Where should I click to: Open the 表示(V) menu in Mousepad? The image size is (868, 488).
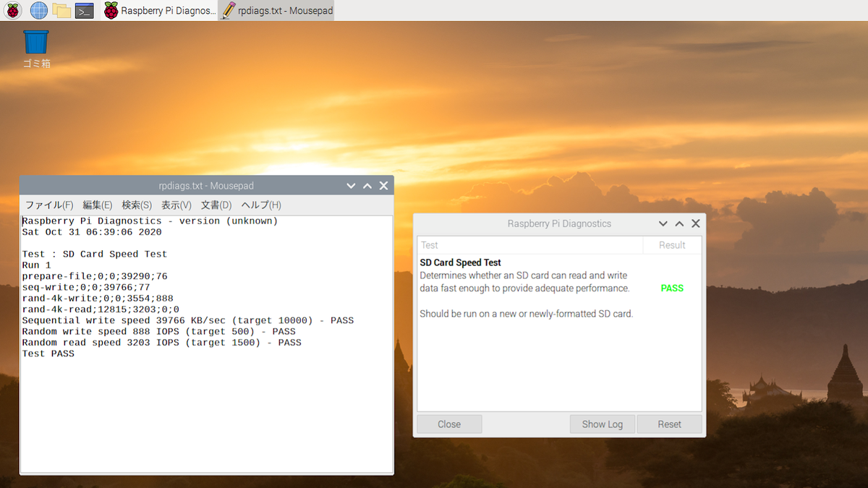[x=176, y=205]
